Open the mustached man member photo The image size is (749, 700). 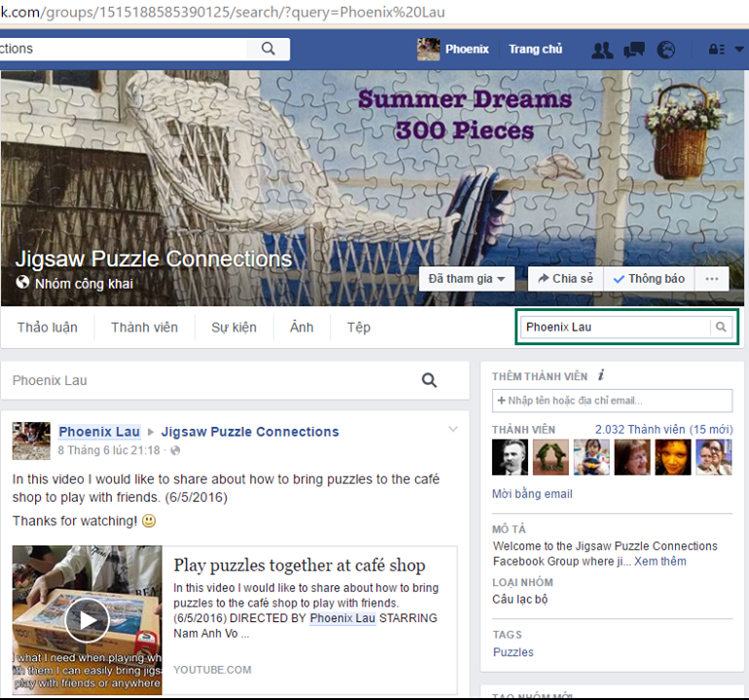(x=510, y=458)
